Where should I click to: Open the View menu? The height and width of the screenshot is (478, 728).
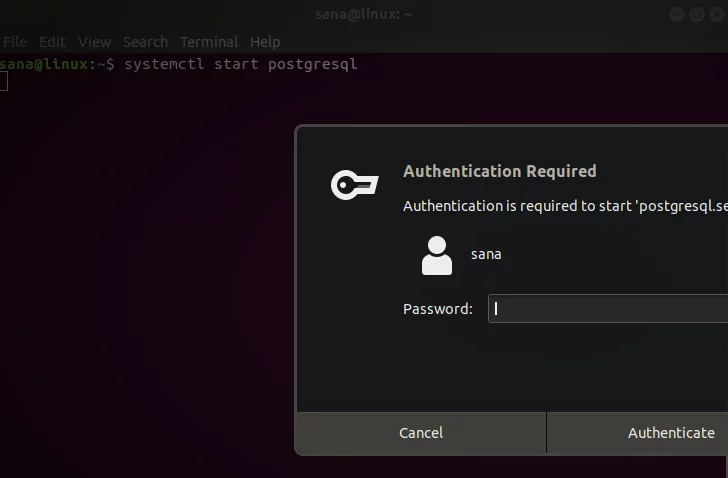(95, 42)
